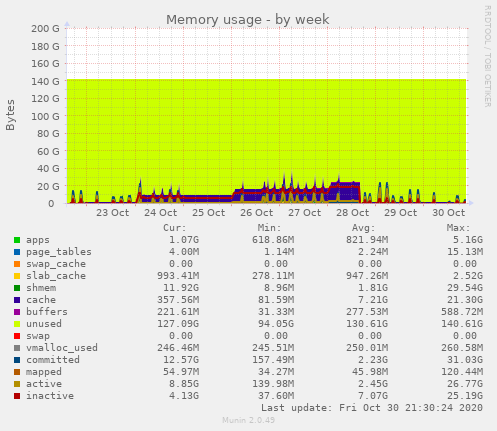Click the dark green shmem legend swatch
Image resolution: width=497 pixels, height=431 pixels.
[x=17, y=288]
